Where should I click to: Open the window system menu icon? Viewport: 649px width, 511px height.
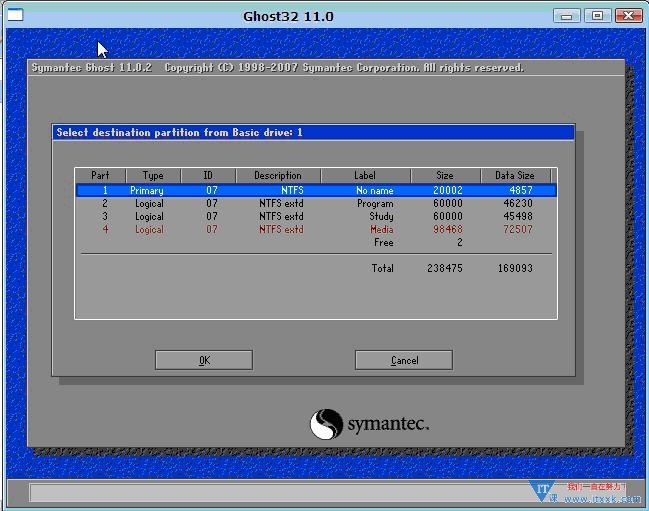15,15
